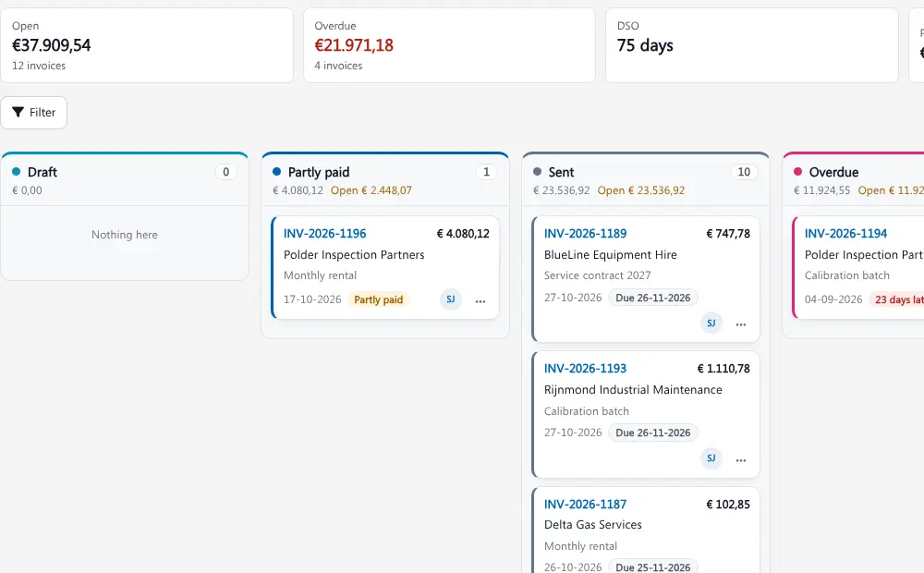This screenshot has height=573, width=924.
Task: Click SJ avatar on INV-2026-1193 card
Action: 711,458
